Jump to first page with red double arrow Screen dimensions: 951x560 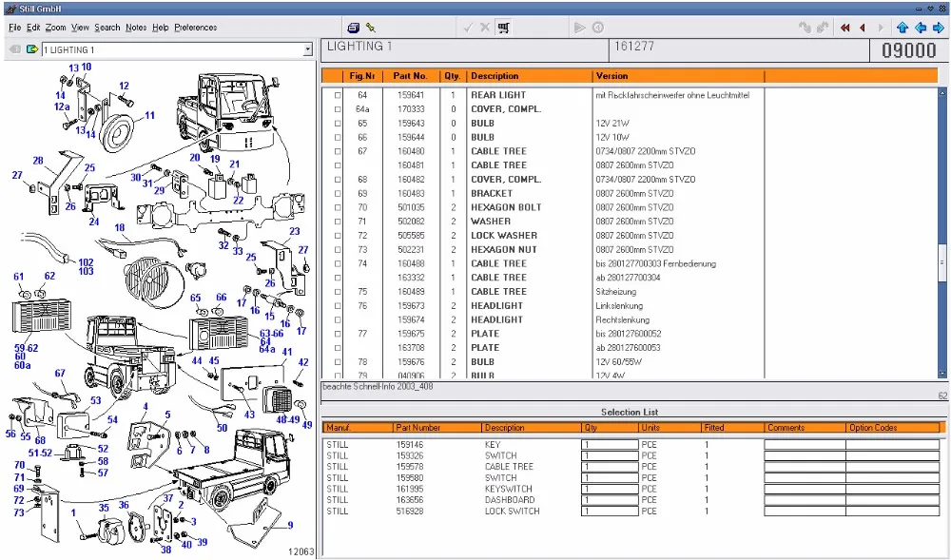click(845, 28)
